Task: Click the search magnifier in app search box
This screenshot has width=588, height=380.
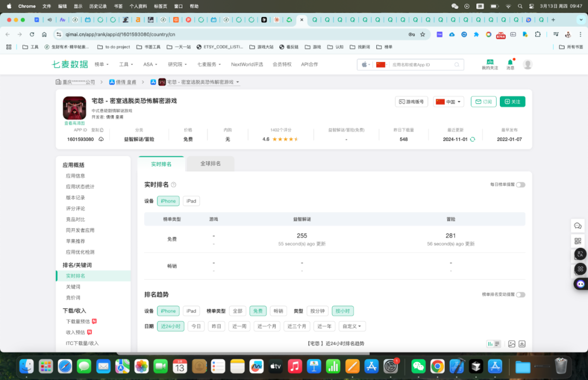Action: (457, 65)
